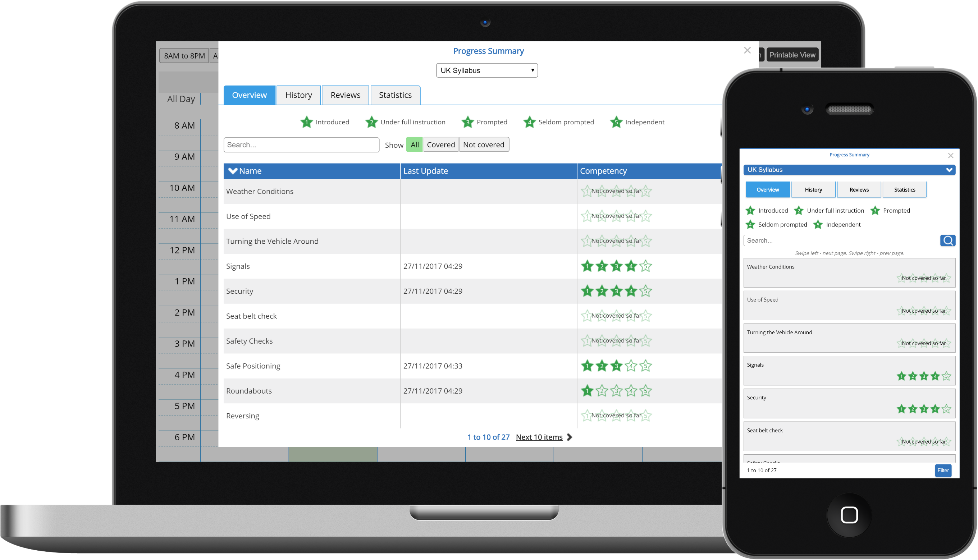Click the desktop Search field
978x560 pixels.
pos(301,145)
